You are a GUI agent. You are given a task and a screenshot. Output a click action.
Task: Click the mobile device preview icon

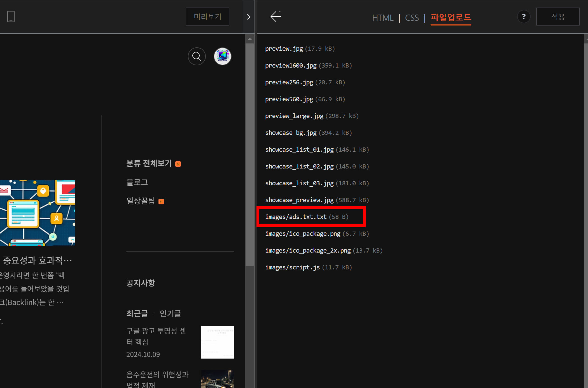11,17
